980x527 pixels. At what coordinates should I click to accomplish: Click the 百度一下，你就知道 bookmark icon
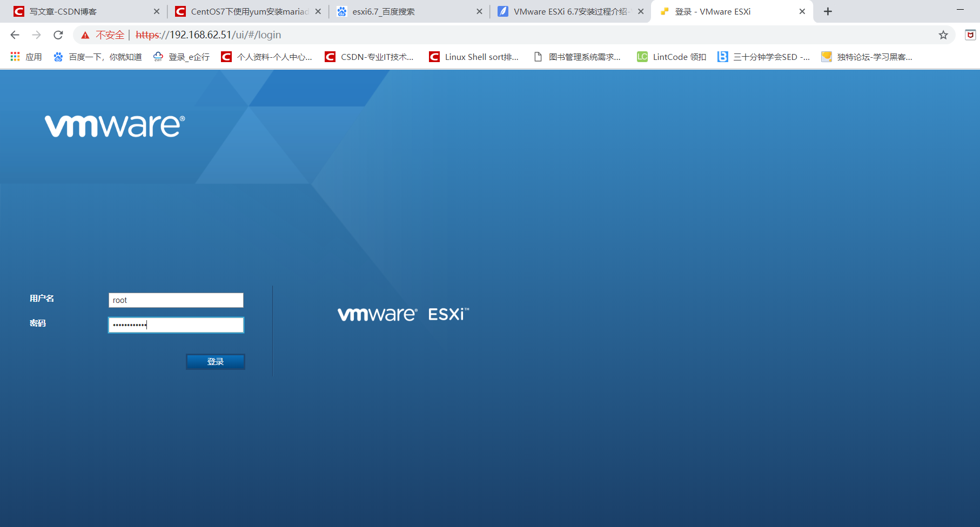[58, 56]
